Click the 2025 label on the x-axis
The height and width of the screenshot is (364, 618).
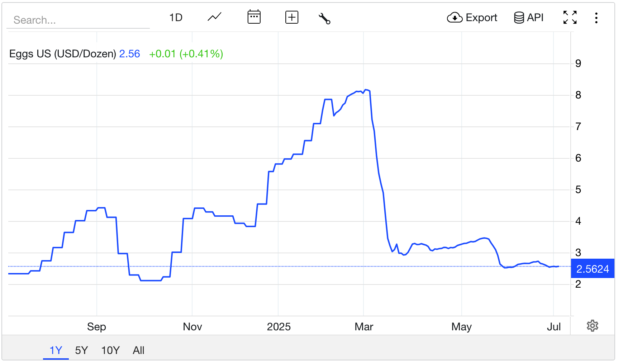point(279,327)
